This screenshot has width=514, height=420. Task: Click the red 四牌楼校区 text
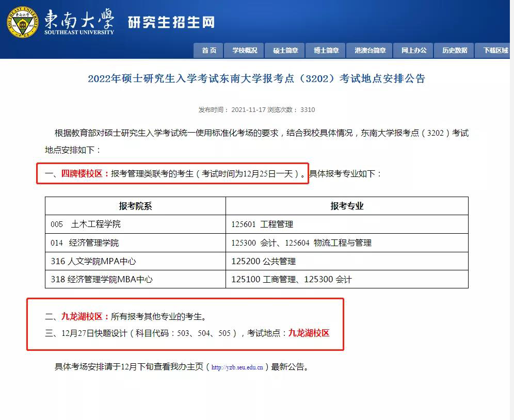85,173
